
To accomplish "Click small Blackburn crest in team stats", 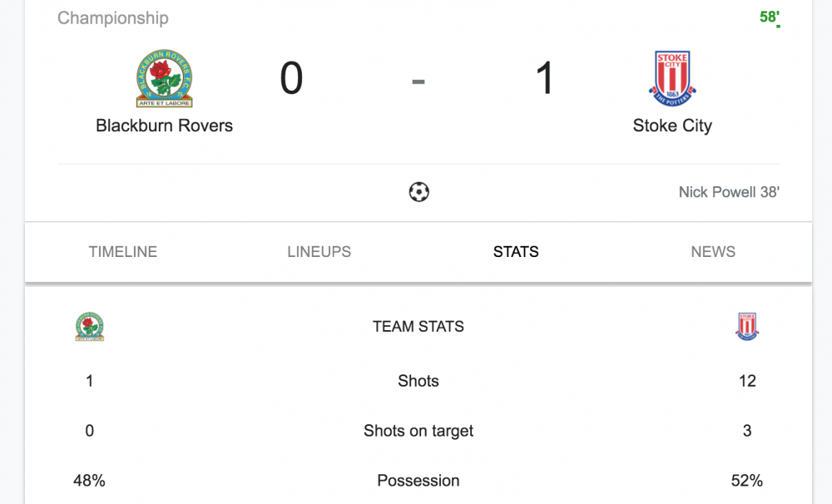I will [89, 327].
